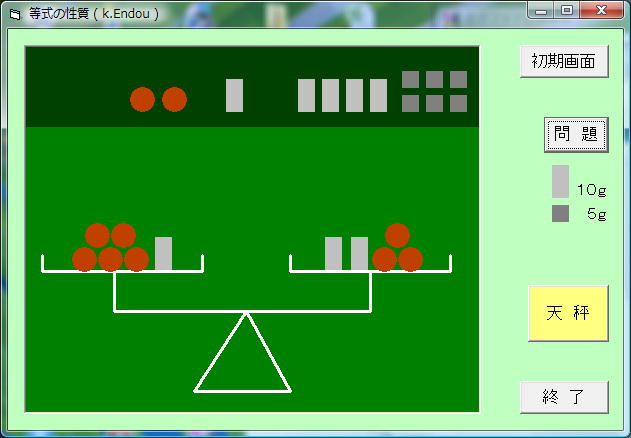Select bottom-left 5g weight in the grid
631x438 pixels.
(410, 103)
